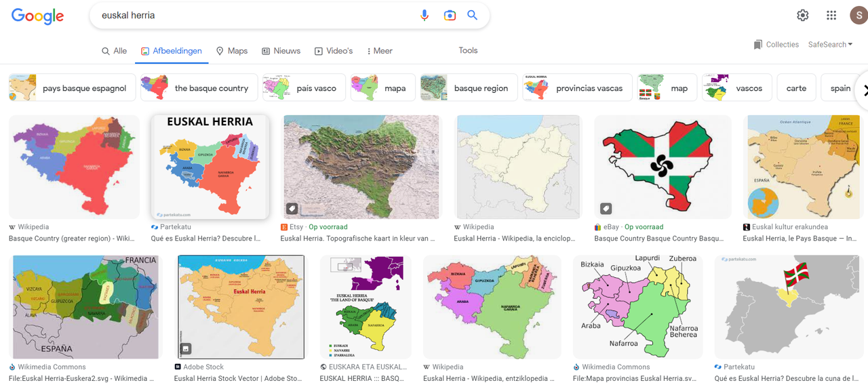The width and height of the screenshot is (868, 385).
Task: Expand the Meer menu
Action: click(x=379, y=51)
